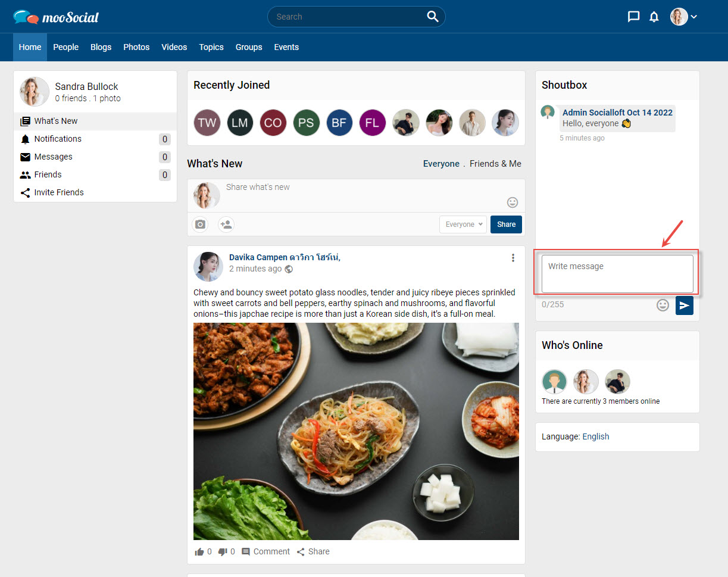Go to the Home tab
This screenshot has width=728, height=577.
pos(30,47)
